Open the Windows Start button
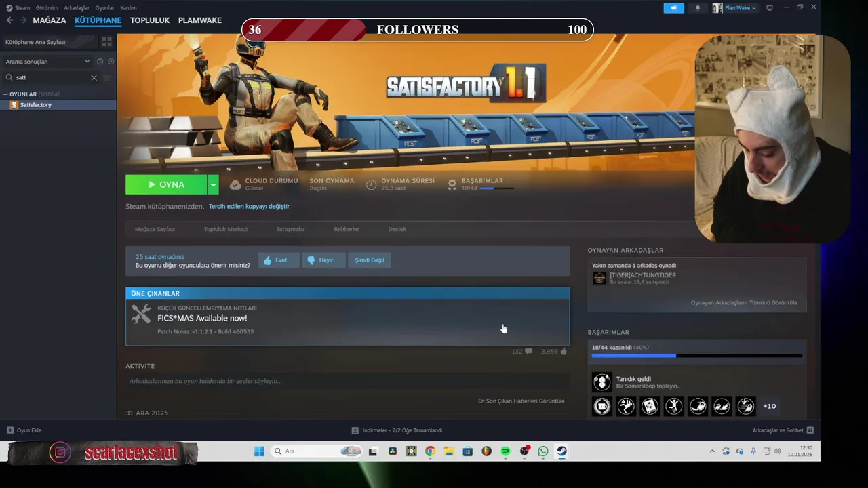 [259, 451]
